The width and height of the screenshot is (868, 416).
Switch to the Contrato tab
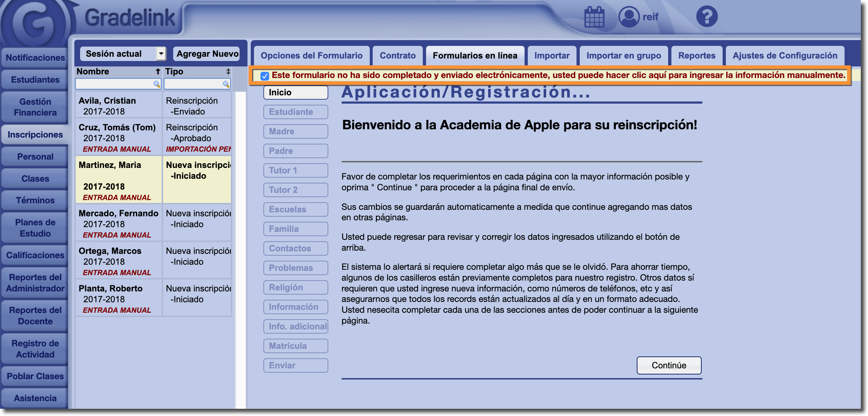(398, 56)
